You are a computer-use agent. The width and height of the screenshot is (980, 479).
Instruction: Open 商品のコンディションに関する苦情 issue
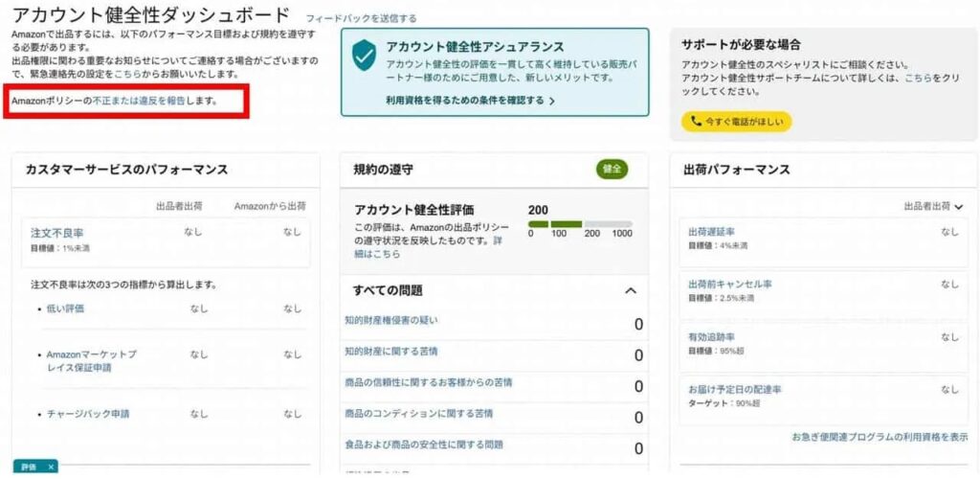[419, 413]
